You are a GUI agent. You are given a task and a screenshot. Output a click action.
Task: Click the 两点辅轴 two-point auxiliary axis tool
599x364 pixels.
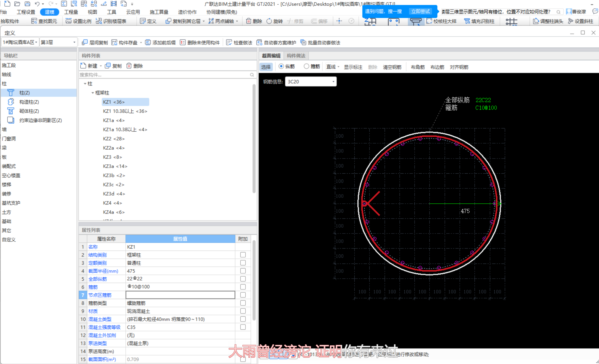221,21
